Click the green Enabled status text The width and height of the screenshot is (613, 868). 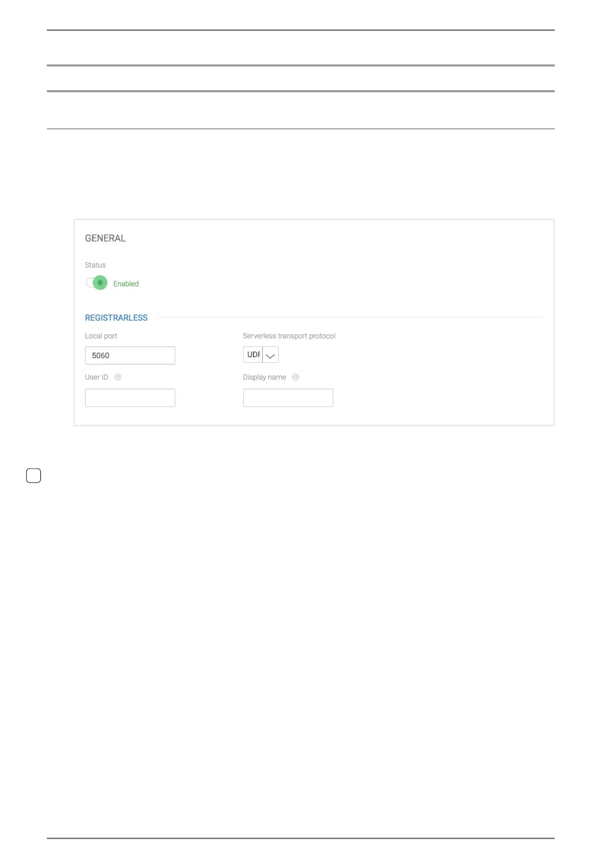click(x=126, y=284)
